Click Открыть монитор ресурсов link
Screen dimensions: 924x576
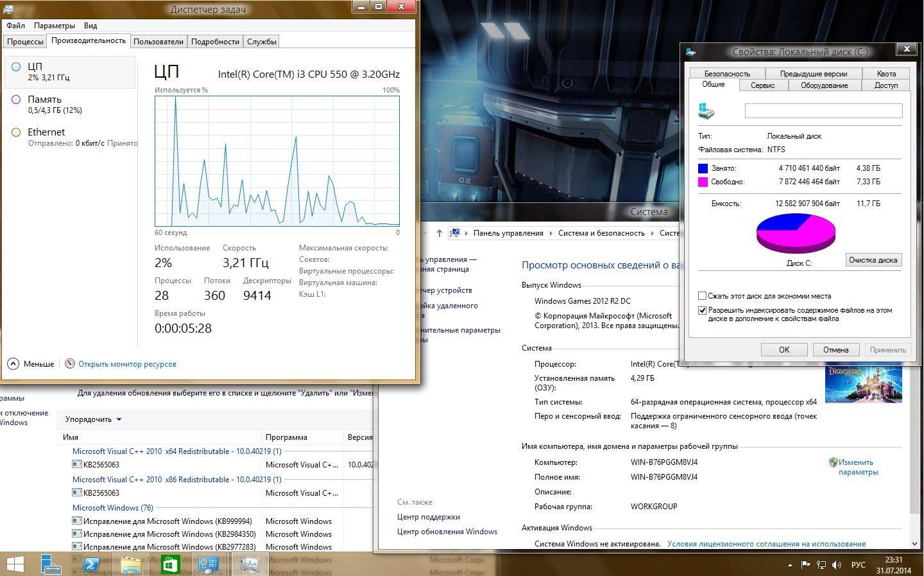pos(127,364)
